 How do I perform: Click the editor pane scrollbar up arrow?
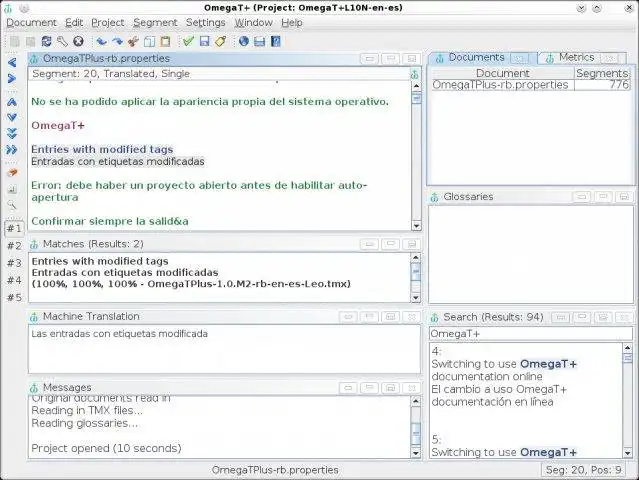click(416, 86)
